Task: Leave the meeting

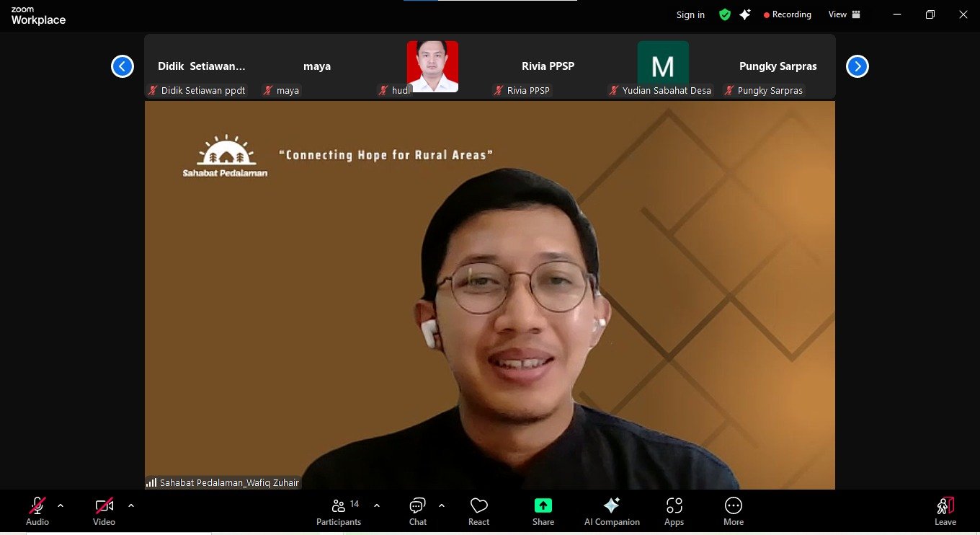Action: tap(945, 512)
